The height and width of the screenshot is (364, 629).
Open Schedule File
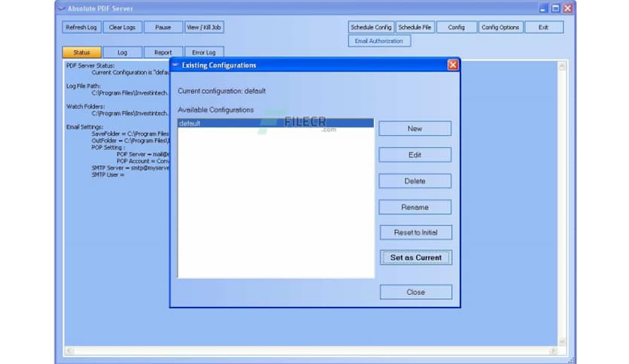[x=415, y=27]
